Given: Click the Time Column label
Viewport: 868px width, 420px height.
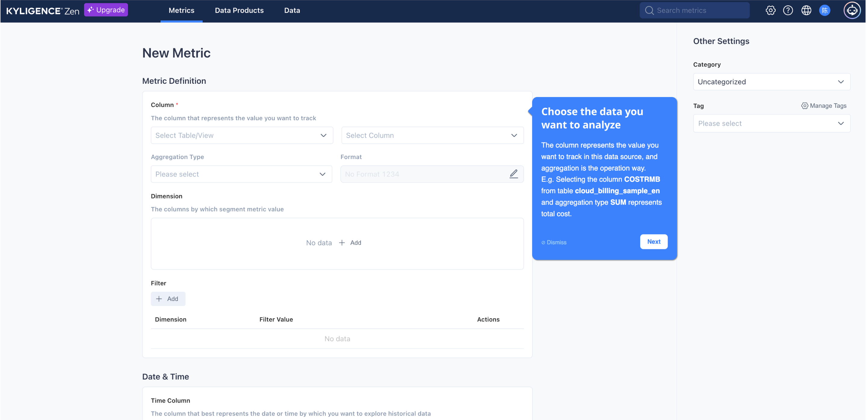Looking at the screenshot, I should (170, 400).
